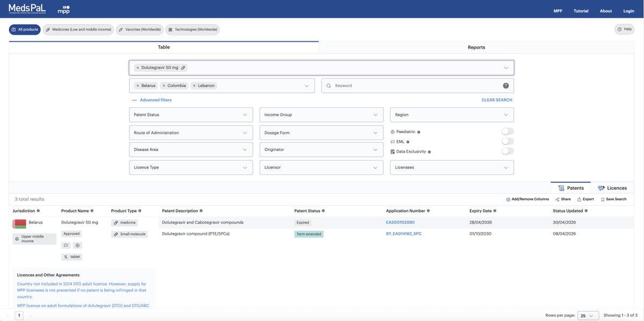Click the EML info icon
644x321 pixels.
point(408,142)
